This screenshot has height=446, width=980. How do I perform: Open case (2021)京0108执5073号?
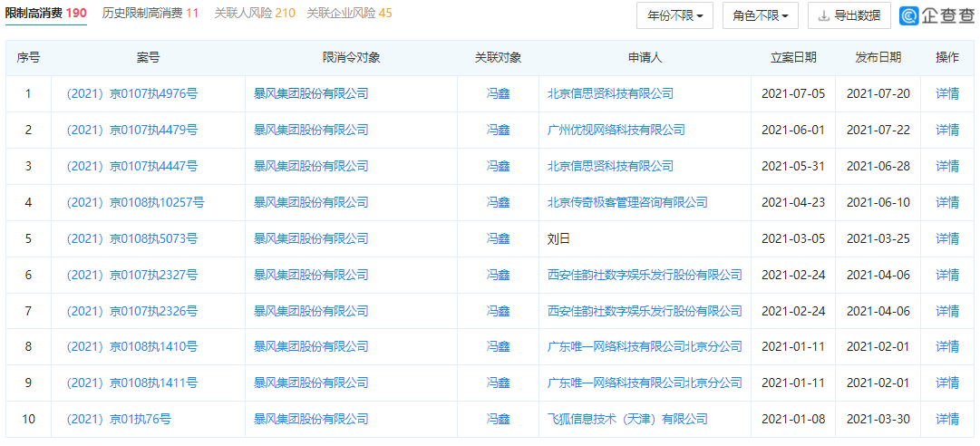point(131,238)
